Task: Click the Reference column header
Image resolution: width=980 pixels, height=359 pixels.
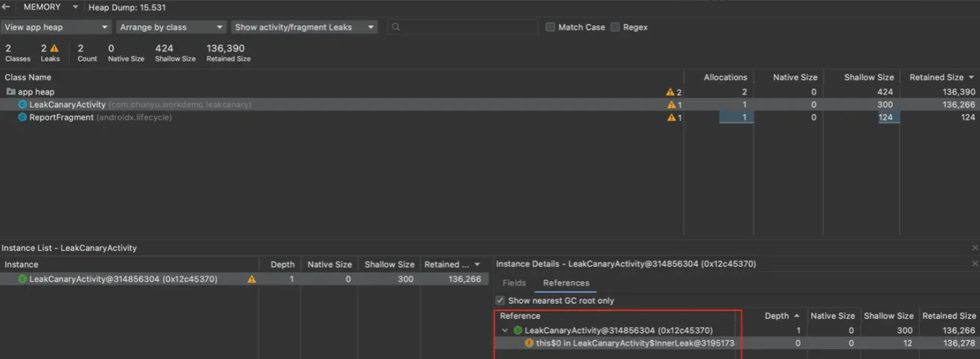Action: click(520, 316)
